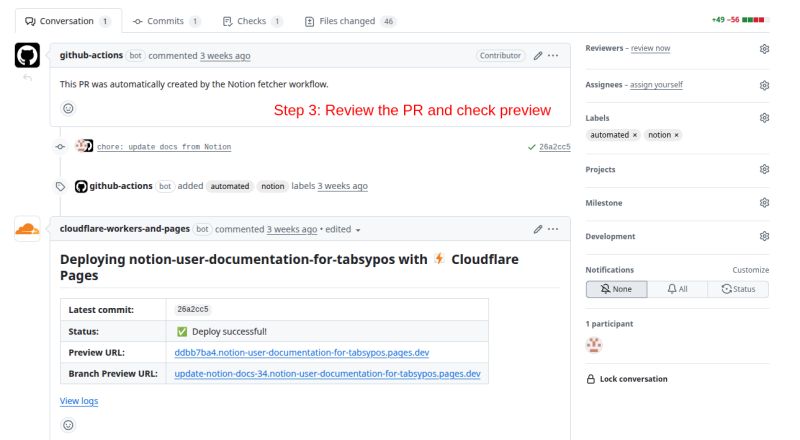The height and width of the screenshot is (440, 800).
Task: Click the Cloudflare avatar logo
Action: tap(27, 229)
